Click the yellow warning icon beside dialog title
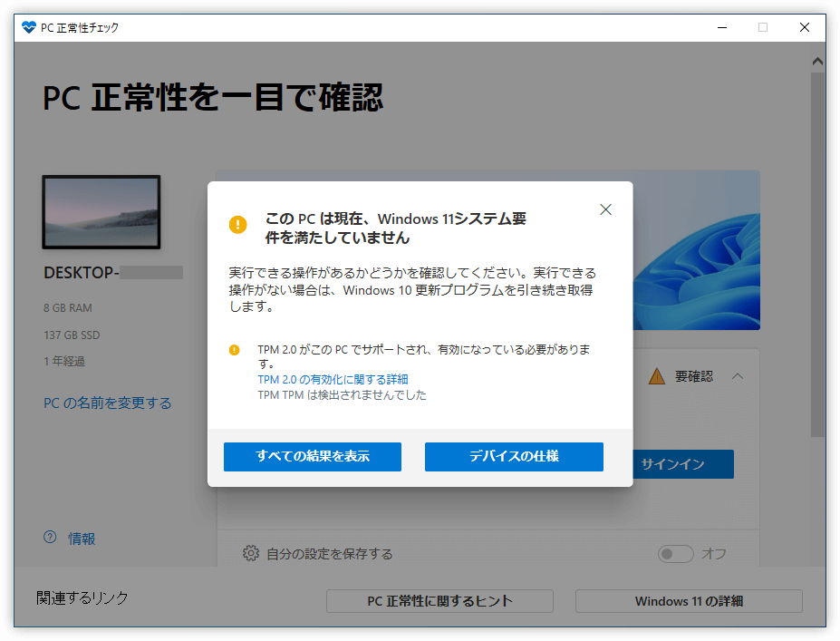 237,225
